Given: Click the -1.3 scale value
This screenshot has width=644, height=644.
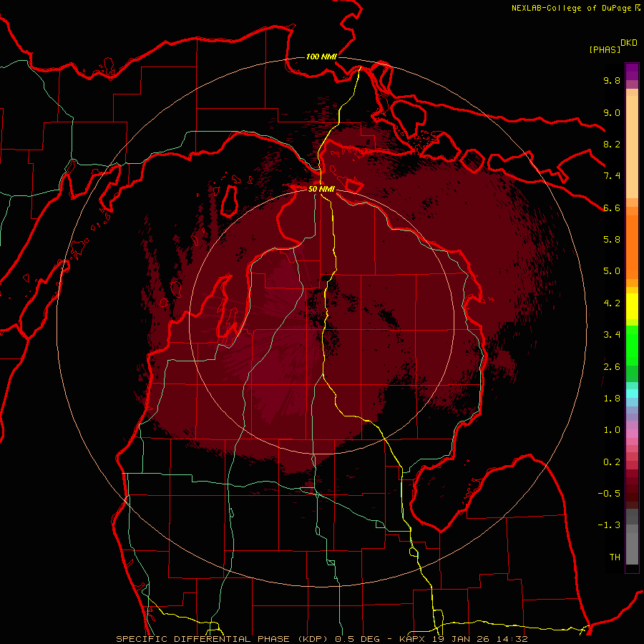Looking at the screenshot, I should click(x=609, y=525).
